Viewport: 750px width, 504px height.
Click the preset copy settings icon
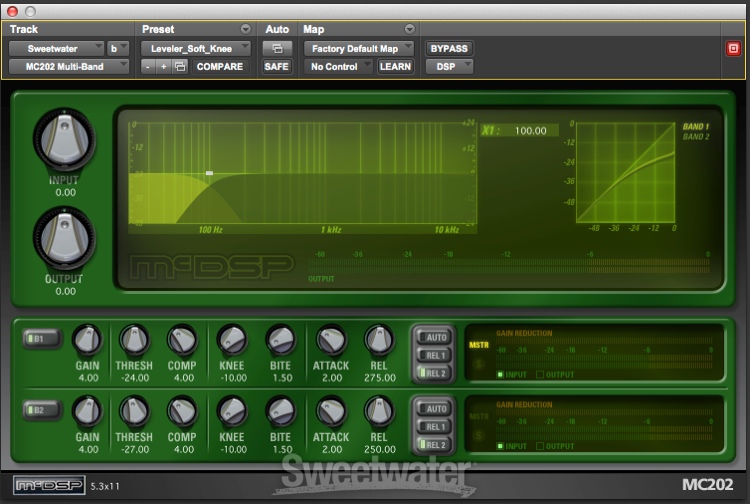point(180,66)
